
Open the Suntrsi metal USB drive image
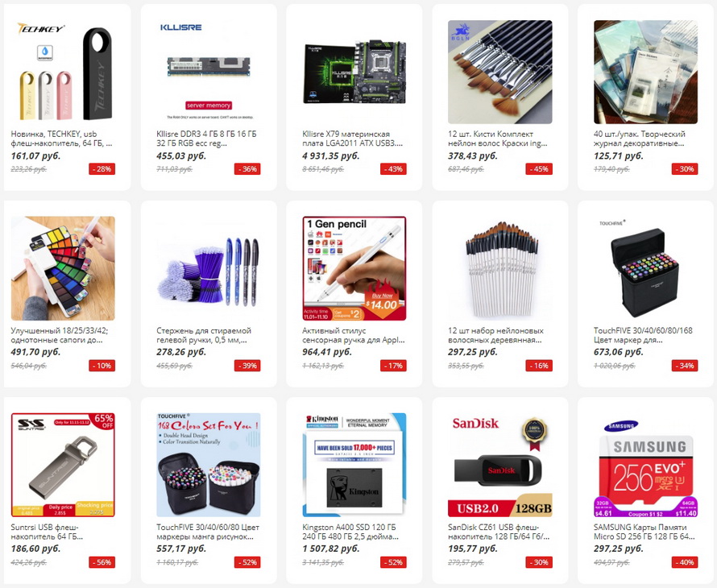click(x=63, y=465)
